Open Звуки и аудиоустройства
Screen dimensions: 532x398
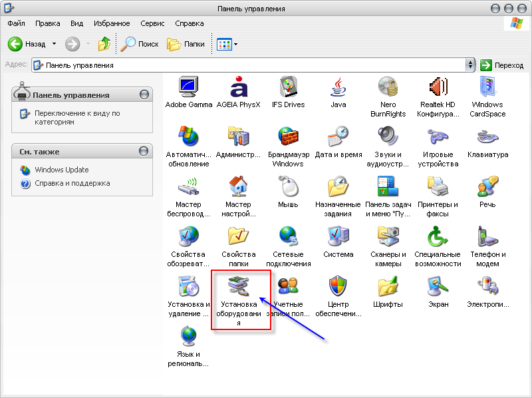388,146
